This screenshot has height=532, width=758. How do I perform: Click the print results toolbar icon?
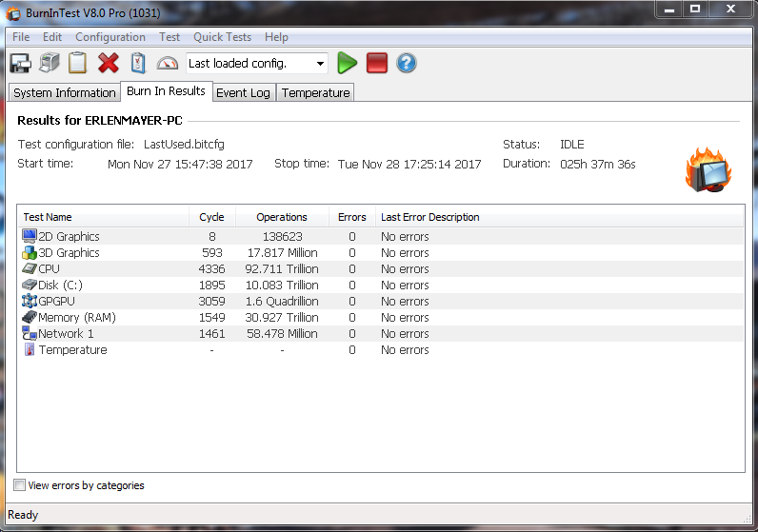coord(50,63)
